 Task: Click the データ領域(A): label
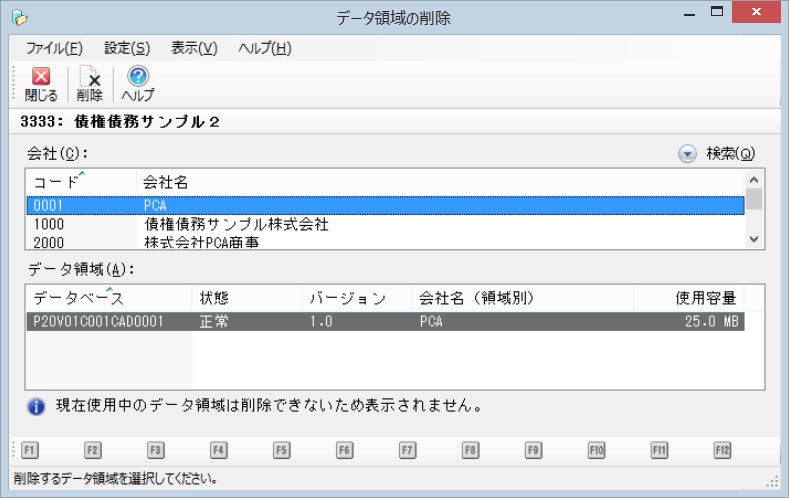coord(81,270)
